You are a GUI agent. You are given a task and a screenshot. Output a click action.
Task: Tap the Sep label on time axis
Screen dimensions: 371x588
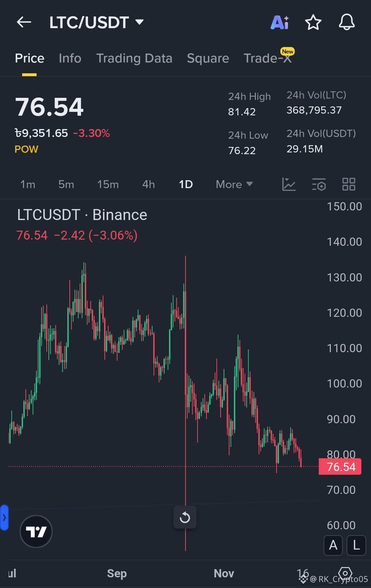click(117, 573)
